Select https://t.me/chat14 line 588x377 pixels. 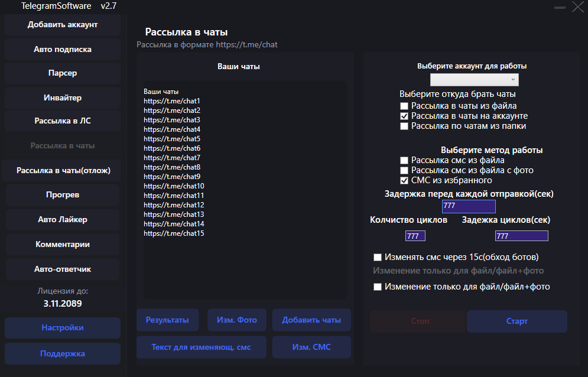(174, 224)
